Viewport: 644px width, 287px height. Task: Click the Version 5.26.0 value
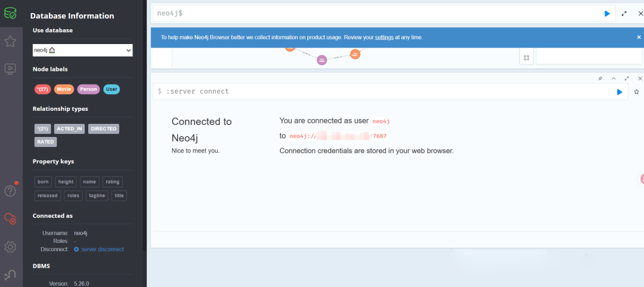[x=81, y=283]
